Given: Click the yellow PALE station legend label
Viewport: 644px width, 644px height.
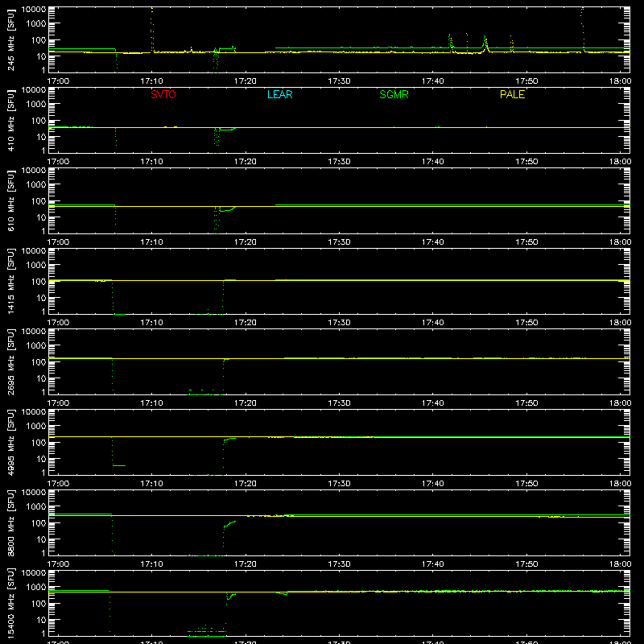Looking at the screenshot, I should click(512, 94).
